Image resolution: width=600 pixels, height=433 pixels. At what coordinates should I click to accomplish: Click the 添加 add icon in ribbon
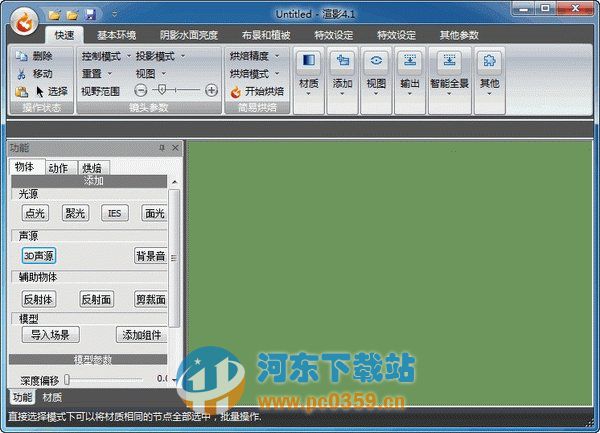click(342, 61)
